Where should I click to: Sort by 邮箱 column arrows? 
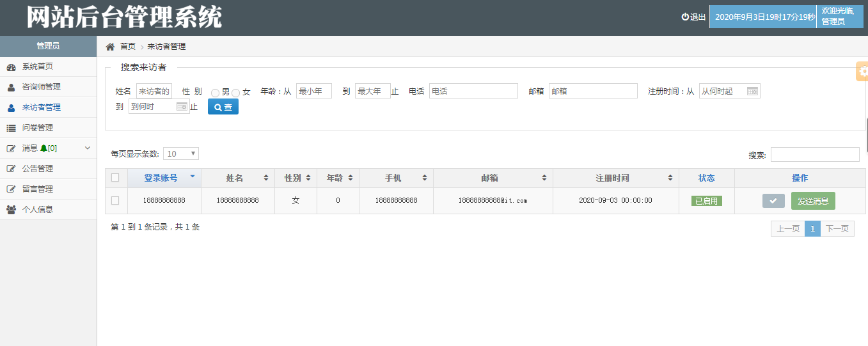click(544, 178)
